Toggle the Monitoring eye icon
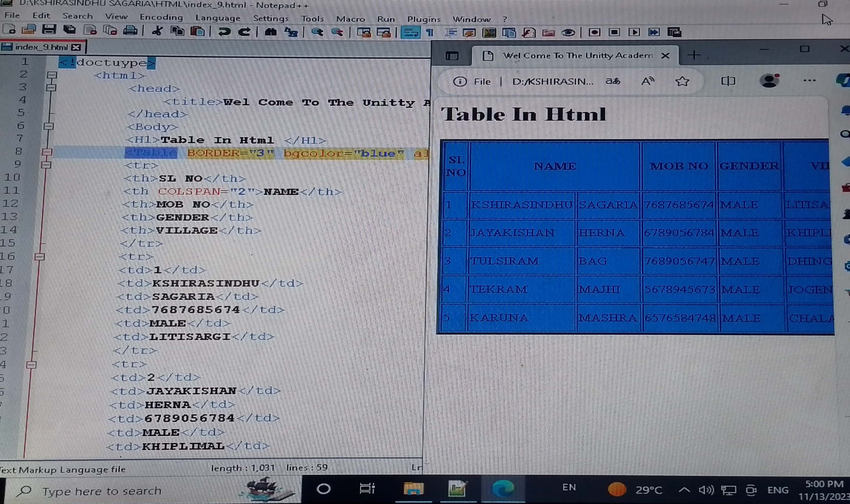This screenshot has height=504, width=850. click(568, 32)
